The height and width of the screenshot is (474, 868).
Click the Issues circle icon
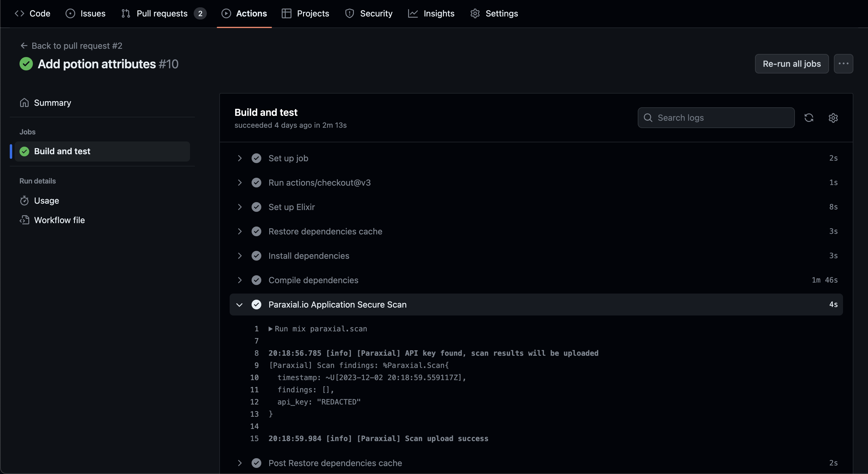click(70, 13)
